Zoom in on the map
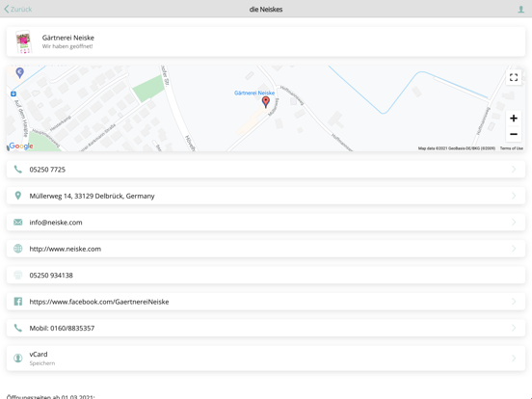532x399 pixels. (x=514, y=119)
